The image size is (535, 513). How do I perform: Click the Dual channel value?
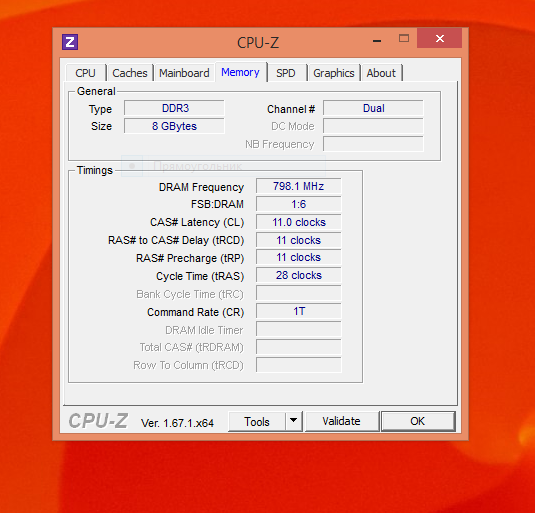click(373, 108)
